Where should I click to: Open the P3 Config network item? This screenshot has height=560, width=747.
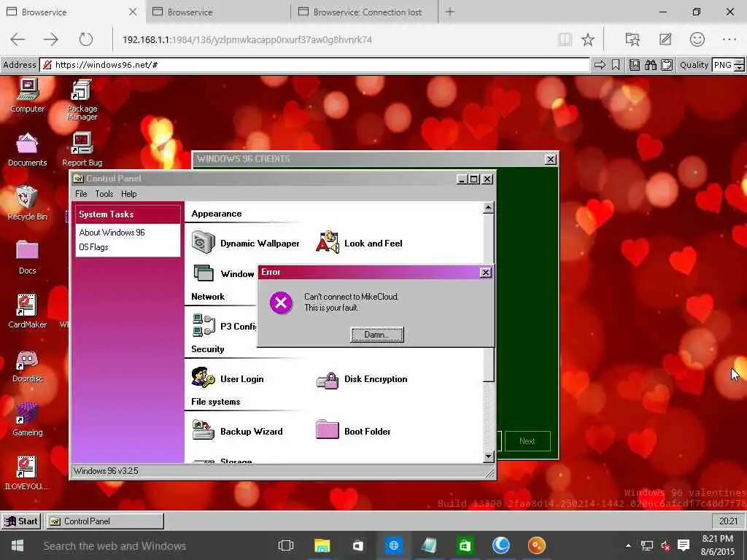point(224,326)
